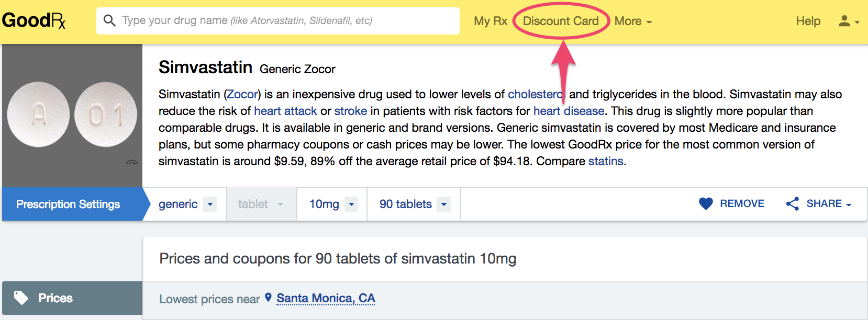
Task: Click the drug name search field
Action: click(x=278, y=21)
